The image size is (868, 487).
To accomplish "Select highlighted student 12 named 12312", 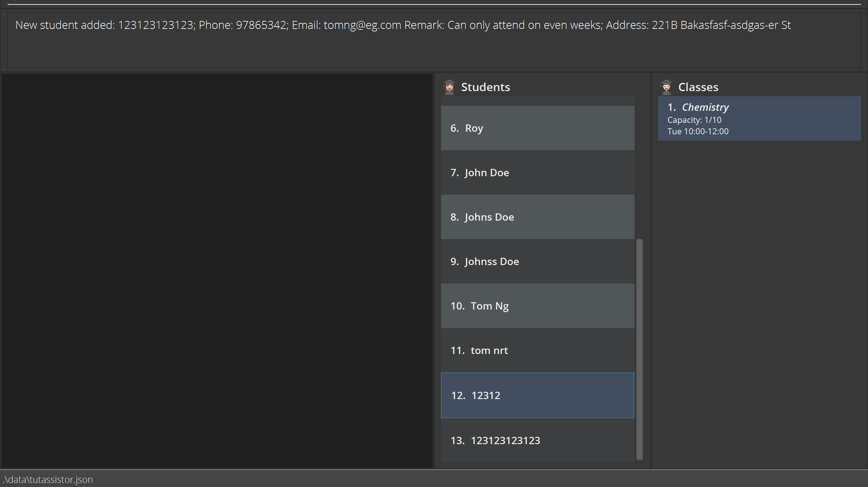I will point(537,395).
